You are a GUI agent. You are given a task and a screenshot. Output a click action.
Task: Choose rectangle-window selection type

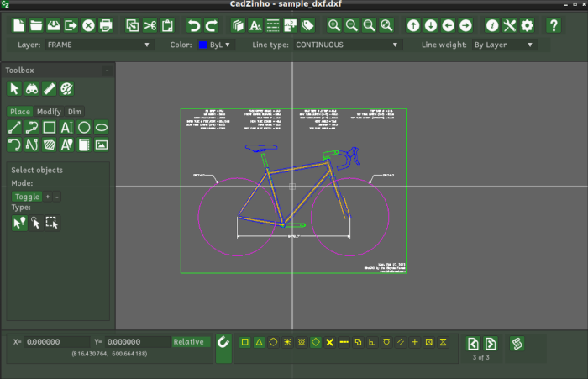coord(52,223)
